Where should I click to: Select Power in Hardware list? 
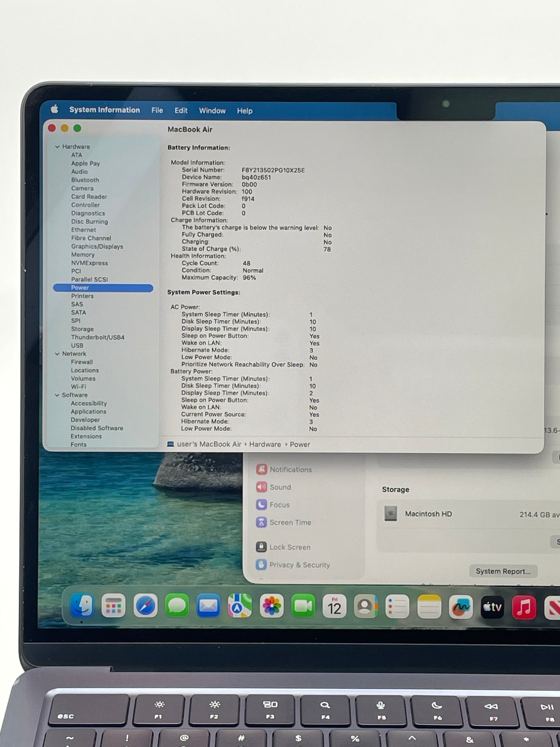click(x=103, y=288)
